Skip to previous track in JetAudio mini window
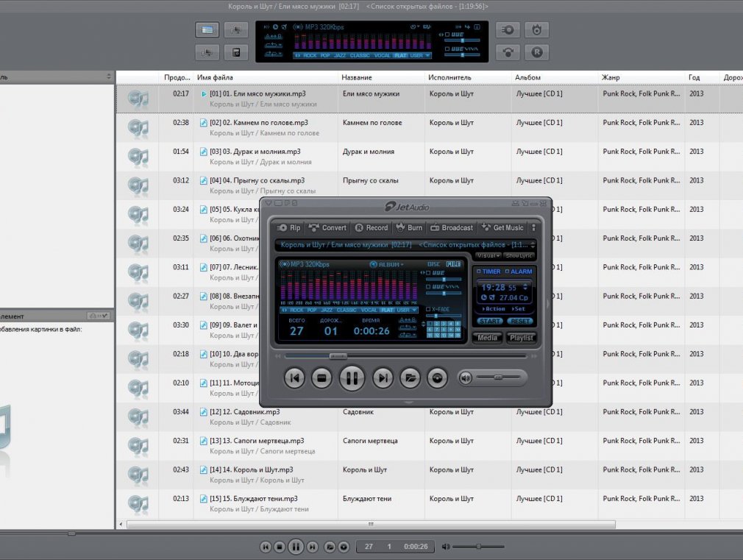Screen dimensions: 743x560 pos(294,378)
